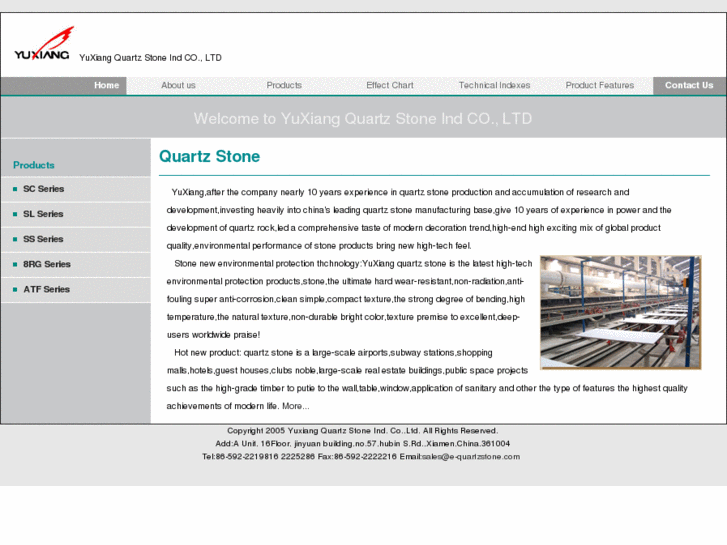Click the Quartz Stone heading
The width and height of the screenshot is (727, 545).
(210, 156)
